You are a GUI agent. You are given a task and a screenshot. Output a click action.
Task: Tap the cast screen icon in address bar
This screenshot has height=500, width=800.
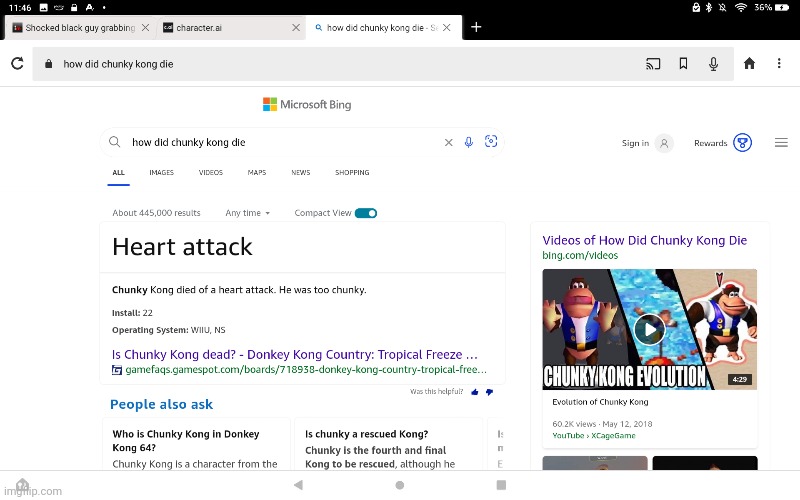[653, 64]
